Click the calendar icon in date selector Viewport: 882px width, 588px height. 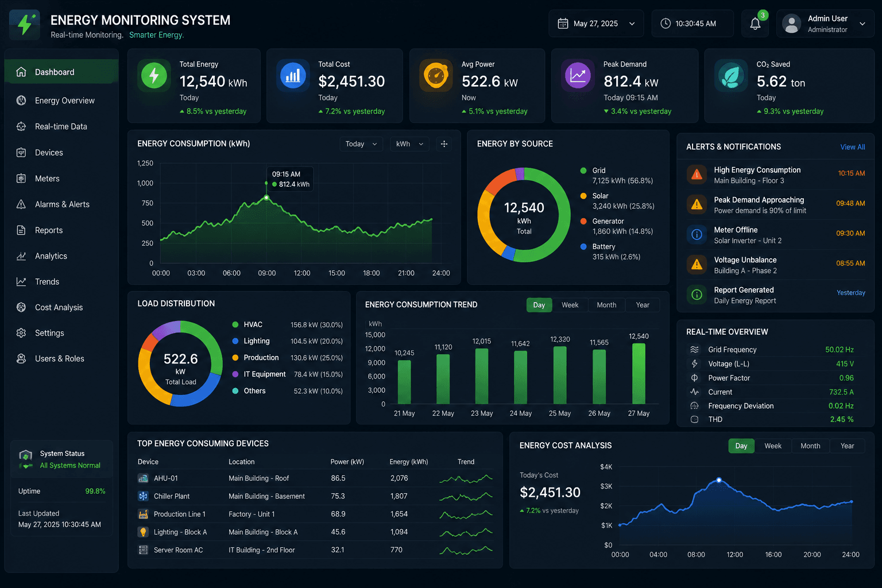[x=563, y=24]
